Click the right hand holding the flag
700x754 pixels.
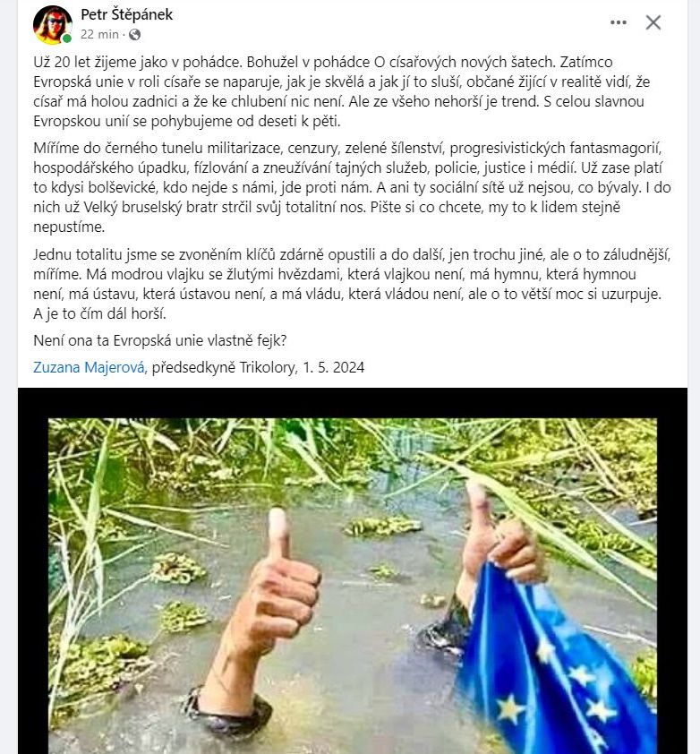(502, 548)
